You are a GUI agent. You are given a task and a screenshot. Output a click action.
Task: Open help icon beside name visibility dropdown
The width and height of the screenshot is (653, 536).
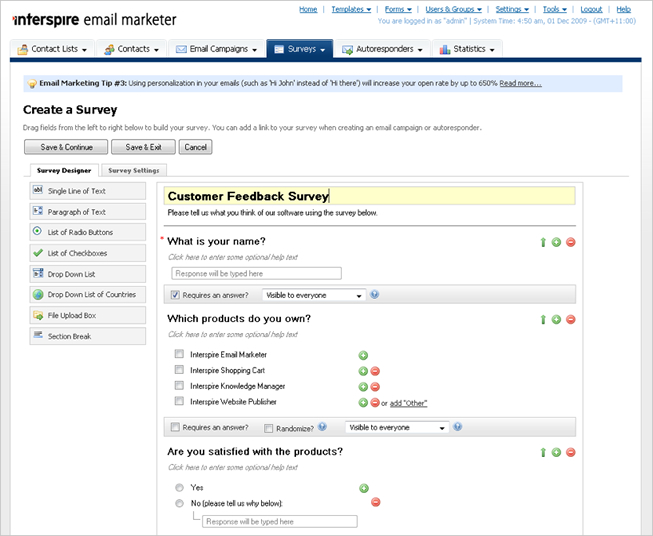point(374,294)
